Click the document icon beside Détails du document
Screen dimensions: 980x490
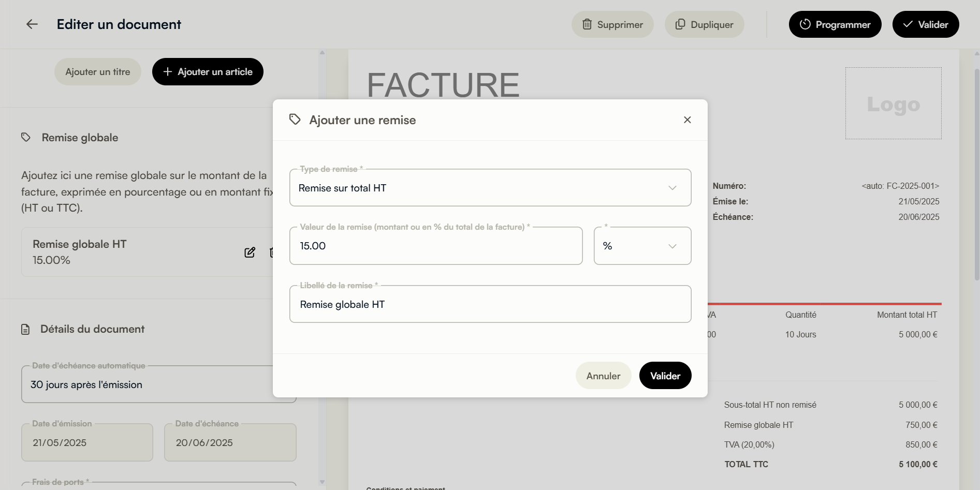(25, 329)
